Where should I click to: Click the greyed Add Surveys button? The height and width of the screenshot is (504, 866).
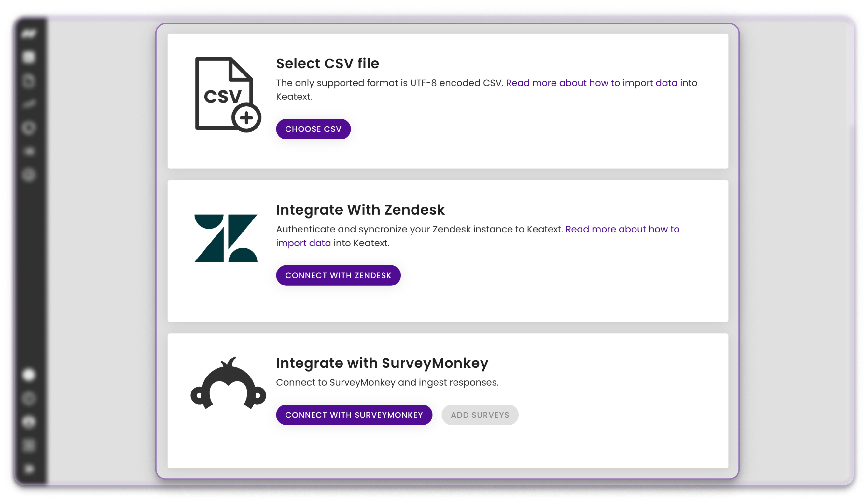(480, 415)
